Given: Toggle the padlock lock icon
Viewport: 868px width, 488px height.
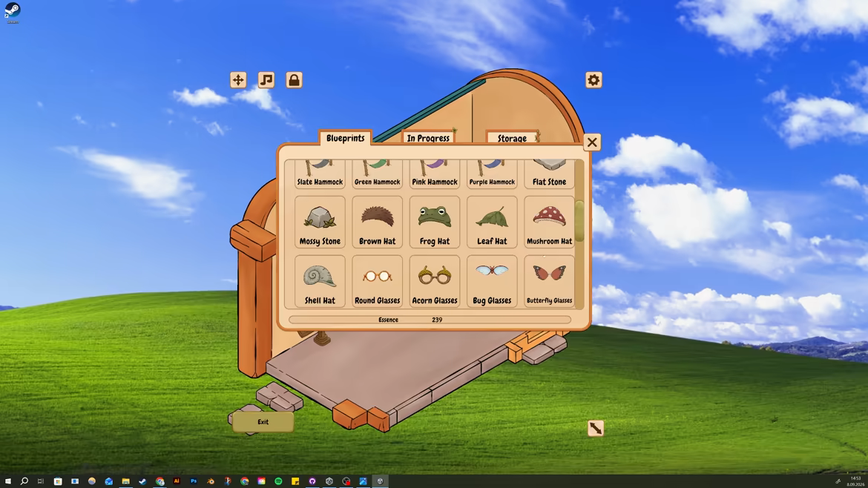Looking at the screenshot, I should point(294,79).
